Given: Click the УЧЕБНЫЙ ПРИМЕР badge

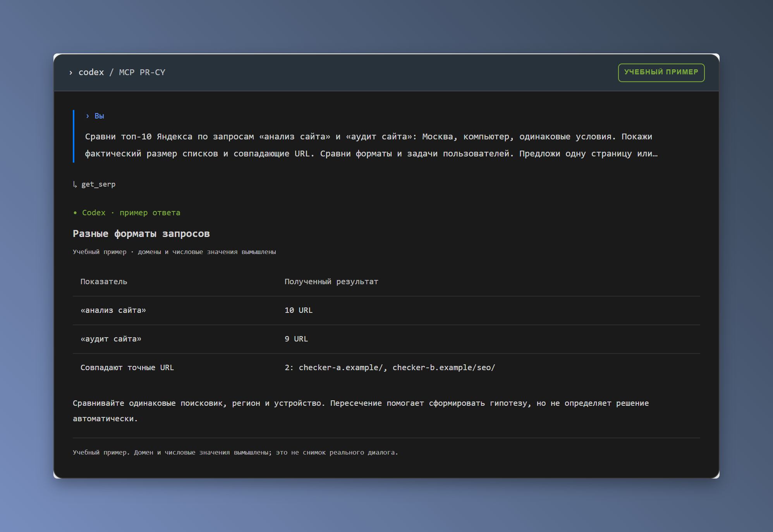Looking at the screenshot, I should tap(661, 72).
